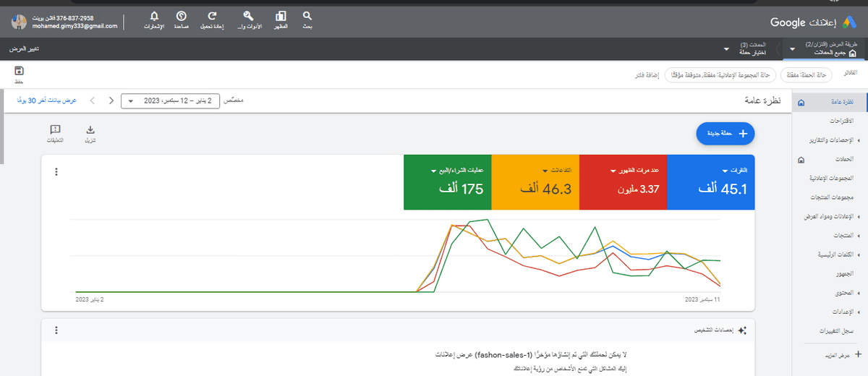Open help (مساعدة) question mark icon
This screenshot has width=868, height=376.
(181, 17)
